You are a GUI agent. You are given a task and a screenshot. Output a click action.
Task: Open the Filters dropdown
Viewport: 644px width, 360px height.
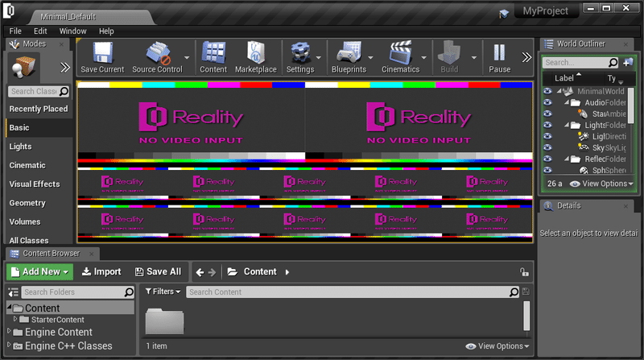pyautogui.click(x=163, y=292)
